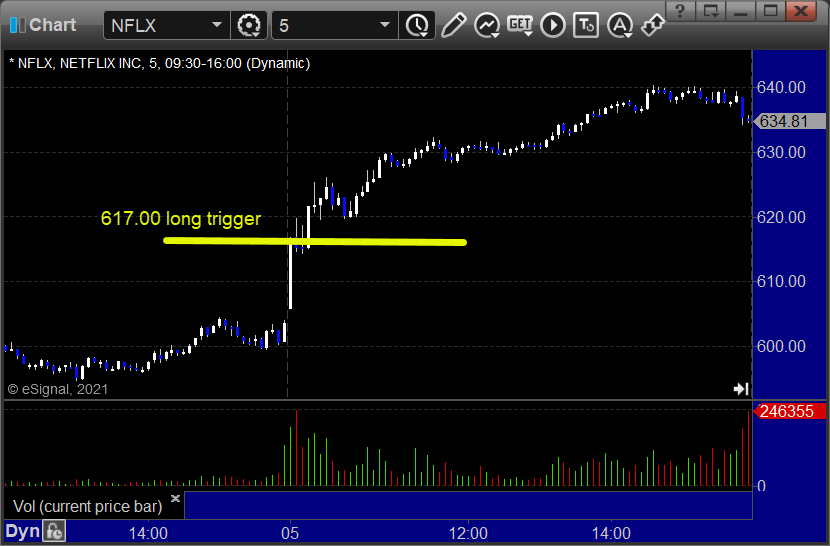Click the Chart window icon in the title bar
830x546 pixels.
coord(17,25)
